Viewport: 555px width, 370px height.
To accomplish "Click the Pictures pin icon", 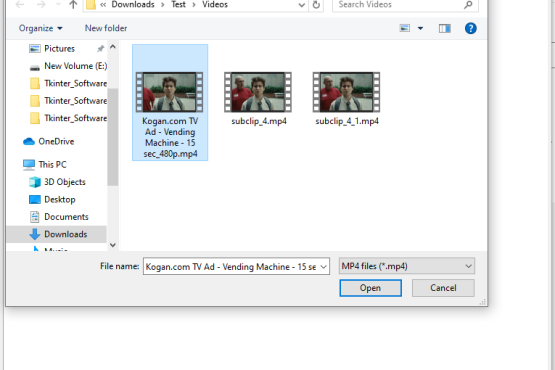I will (x=101, y=49).
